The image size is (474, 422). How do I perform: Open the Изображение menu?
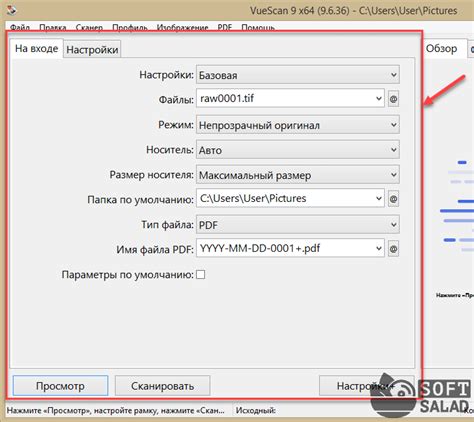pos(182,27)
